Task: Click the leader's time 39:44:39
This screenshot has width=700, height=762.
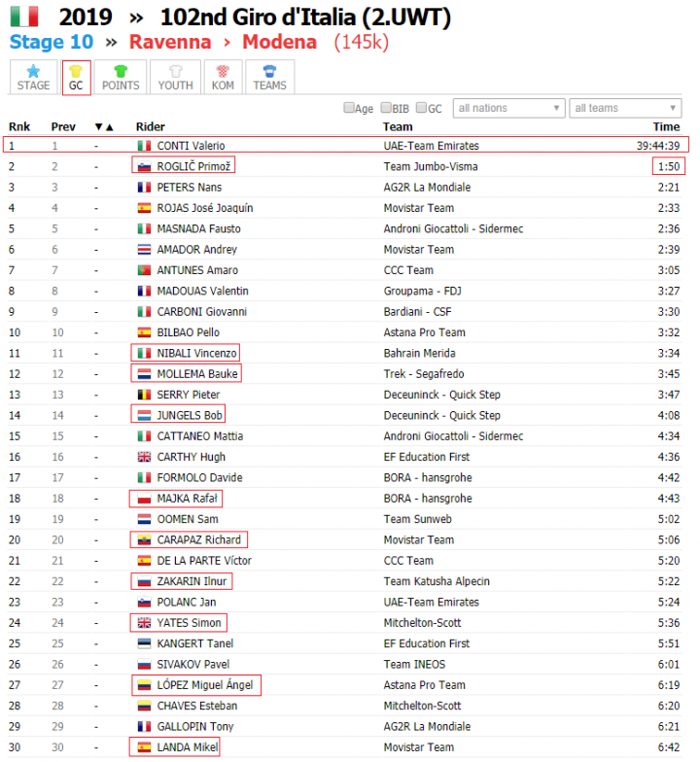Action: pos(658,146)
